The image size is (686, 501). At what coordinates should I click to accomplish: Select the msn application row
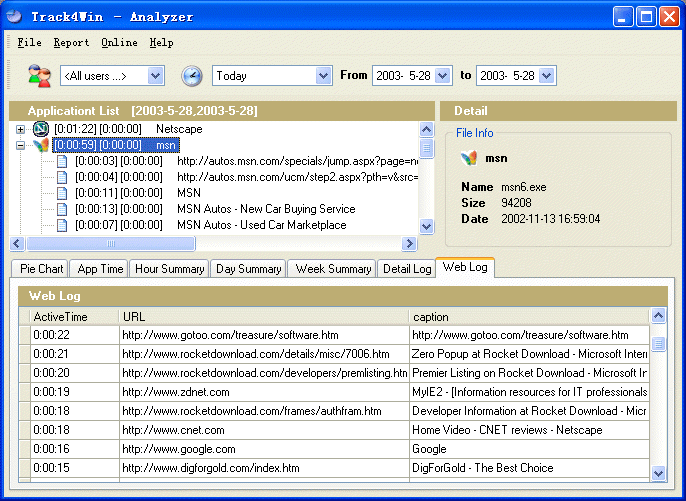pos(116,145)
